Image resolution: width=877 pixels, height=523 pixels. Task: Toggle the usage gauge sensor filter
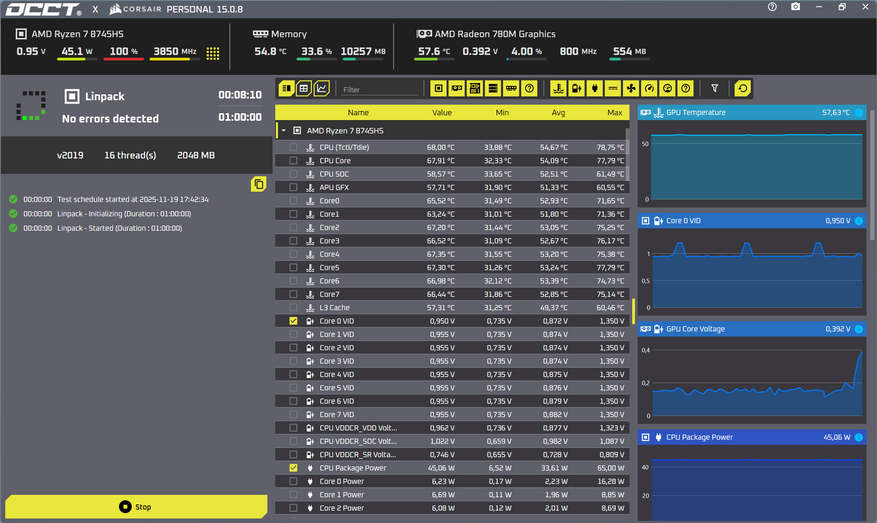point(667,88)
